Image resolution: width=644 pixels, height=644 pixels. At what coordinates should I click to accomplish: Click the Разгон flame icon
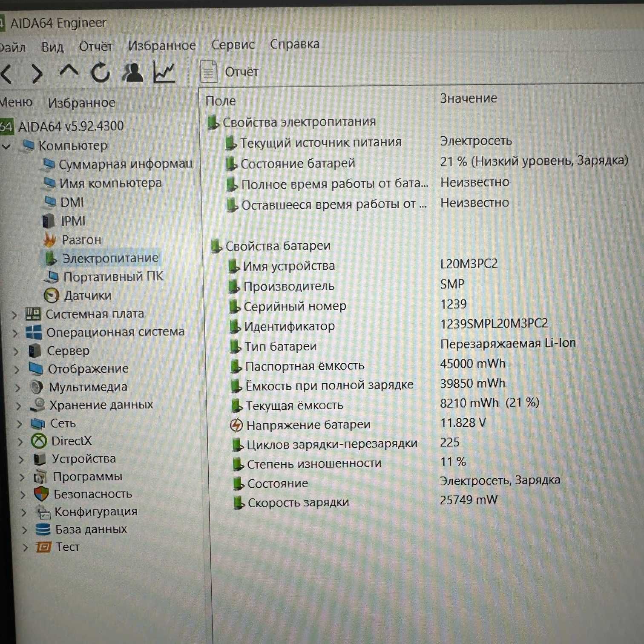tap(50, 240)
